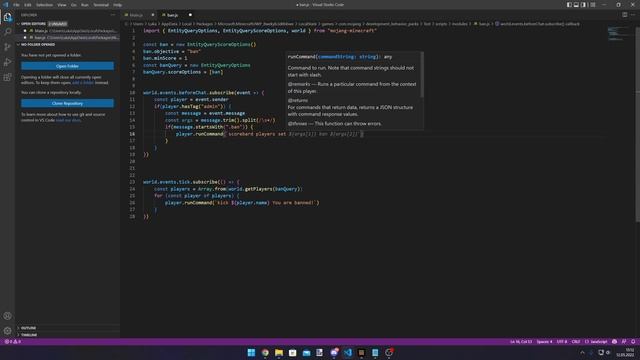
Task: Select ban.js in Open Editors list
Action: click(67, 38)
